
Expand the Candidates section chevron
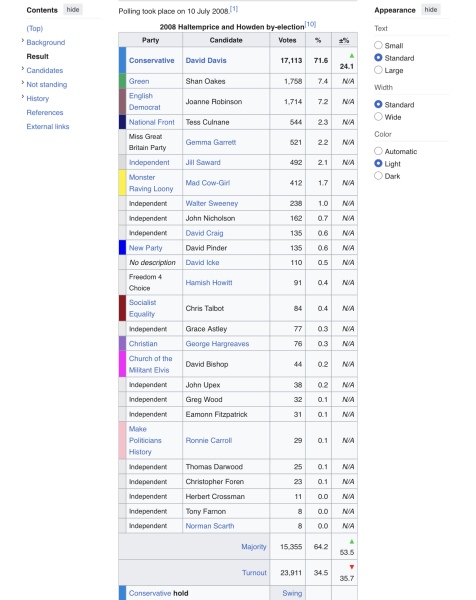(23, 68)
